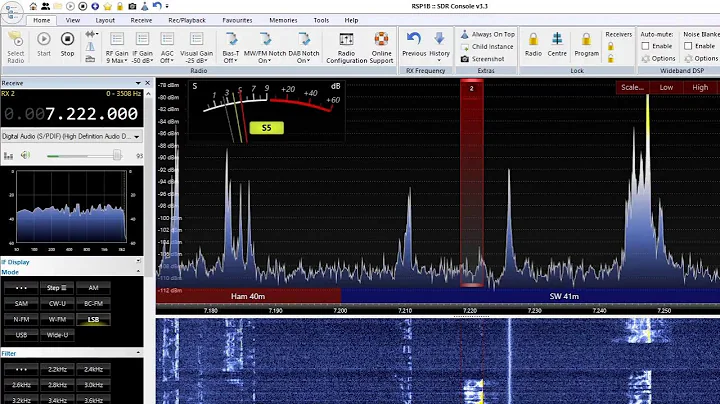Mute audio with the speaker icon
Image resolution: width=720 pixels, height=404 pixels.
[x=25, y=155]
